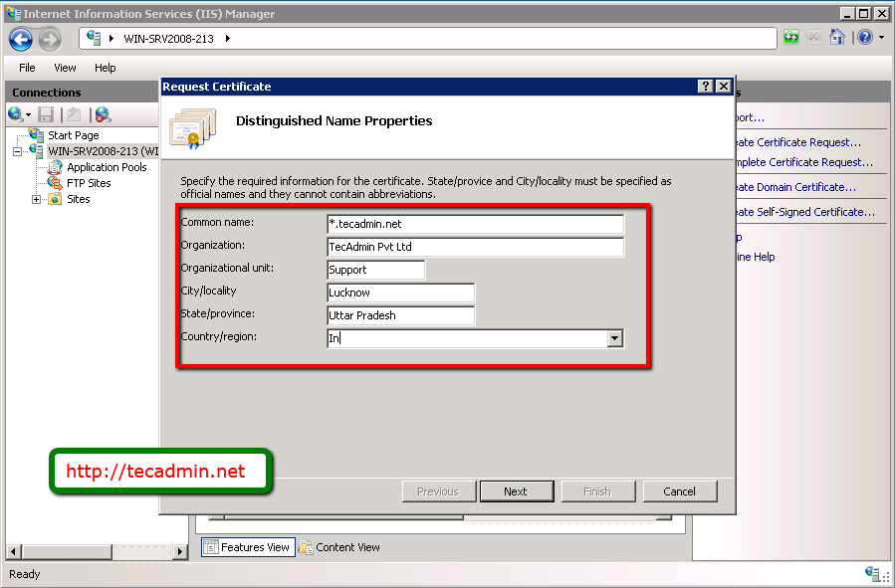Screen dimensions: 895x588
Task: Click the Create Domain Certificate link
Action: pos(795,186)
